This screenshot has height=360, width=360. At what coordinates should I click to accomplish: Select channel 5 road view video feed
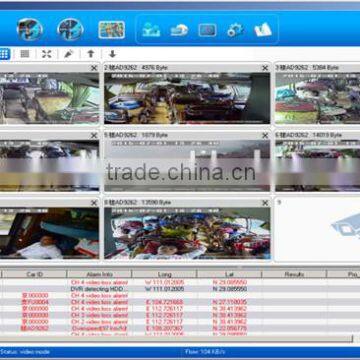point(187,166)
